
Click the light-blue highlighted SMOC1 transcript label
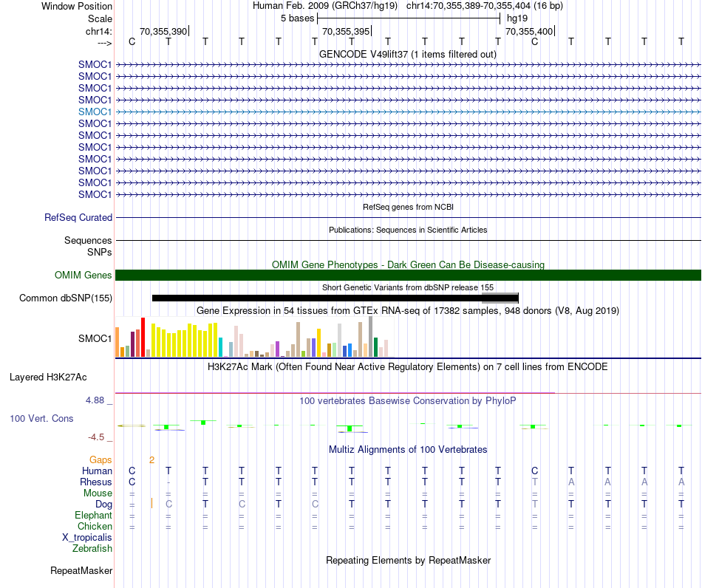tap(95, 112)
